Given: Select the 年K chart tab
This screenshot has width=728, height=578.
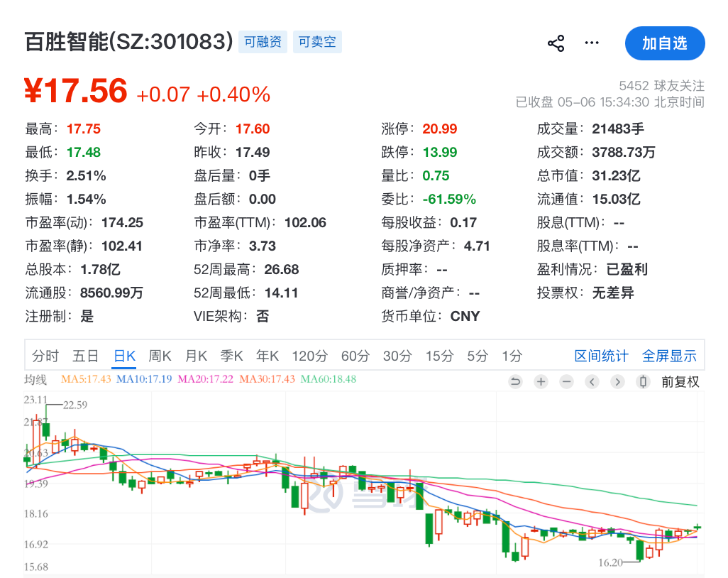Looking at the screenshot, I should coord(268,356).
